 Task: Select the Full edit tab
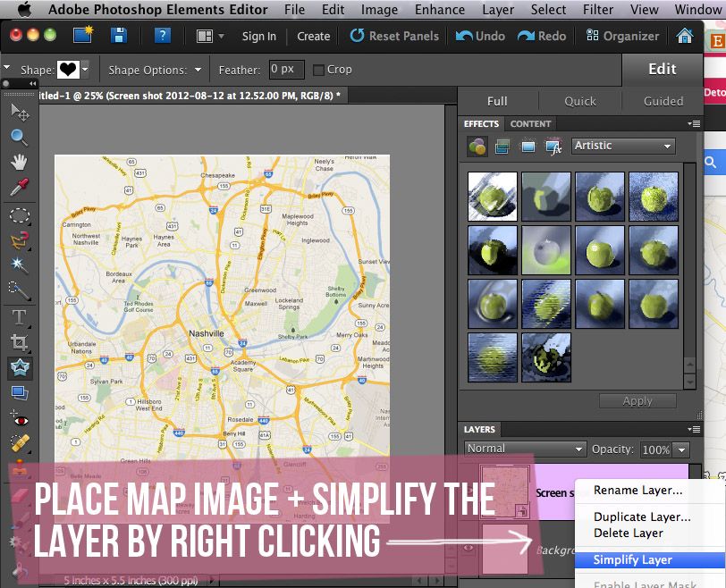[497, 101]
